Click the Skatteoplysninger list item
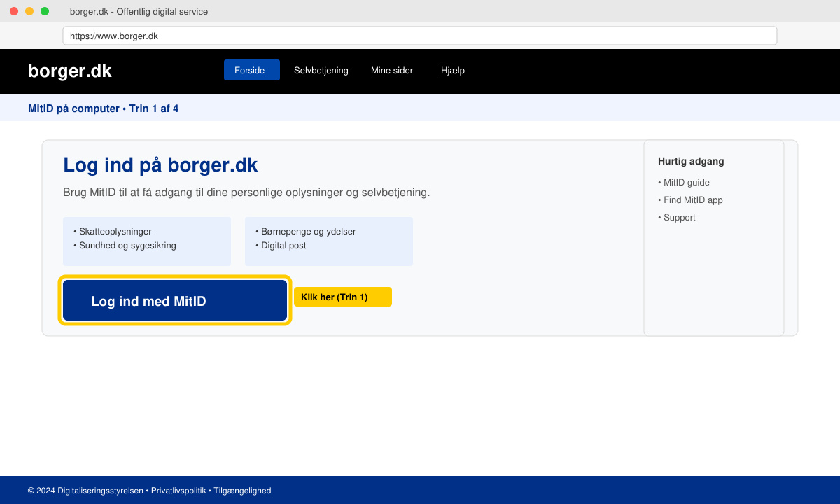 [x=113, y=231]
